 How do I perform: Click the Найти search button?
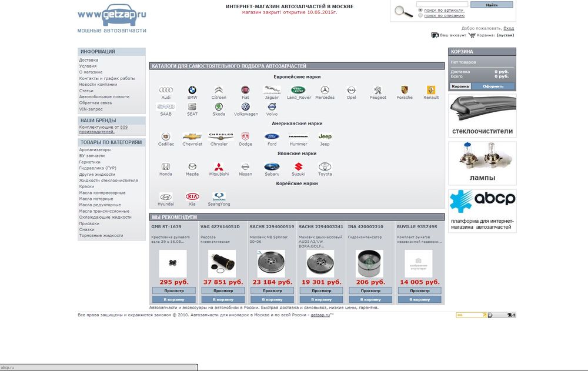click(492, 5)
